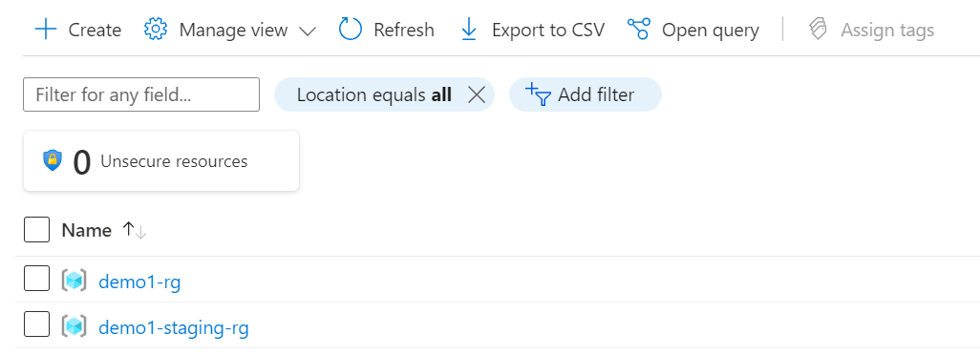Open the demo1-staging-rg link
The width and height of the screenshot is (980, 355).
coord(174,327)
